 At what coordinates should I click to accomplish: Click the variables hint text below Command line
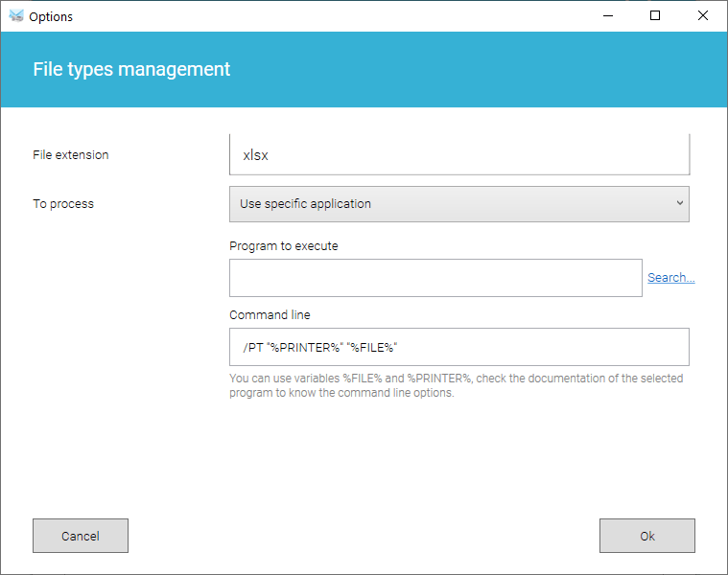tap(456, 385)
